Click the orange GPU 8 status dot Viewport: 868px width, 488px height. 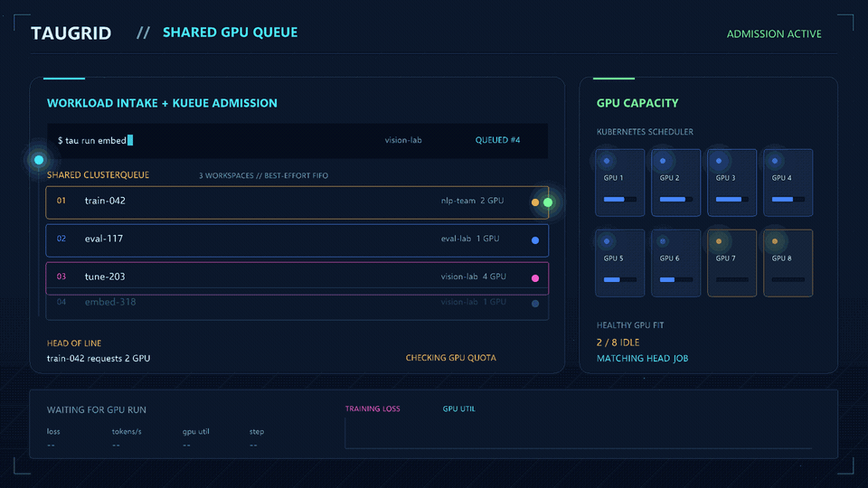pyautogui.click(x=775, y=241)
